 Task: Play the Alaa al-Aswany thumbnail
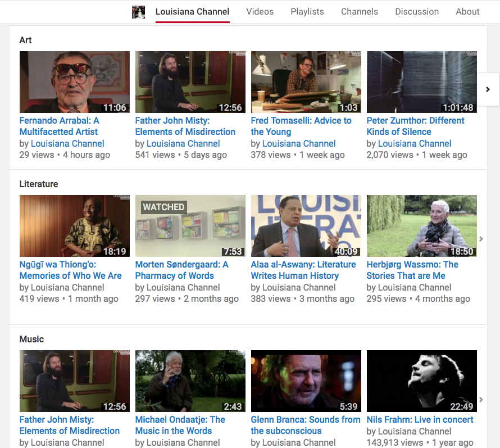tap(306, 226)
